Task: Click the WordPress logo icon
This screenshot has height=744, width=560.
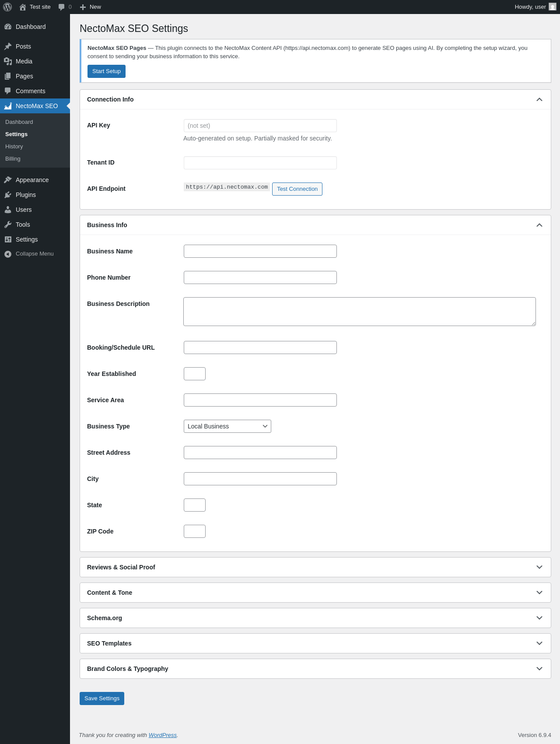Action: click(x=7, y=7)
